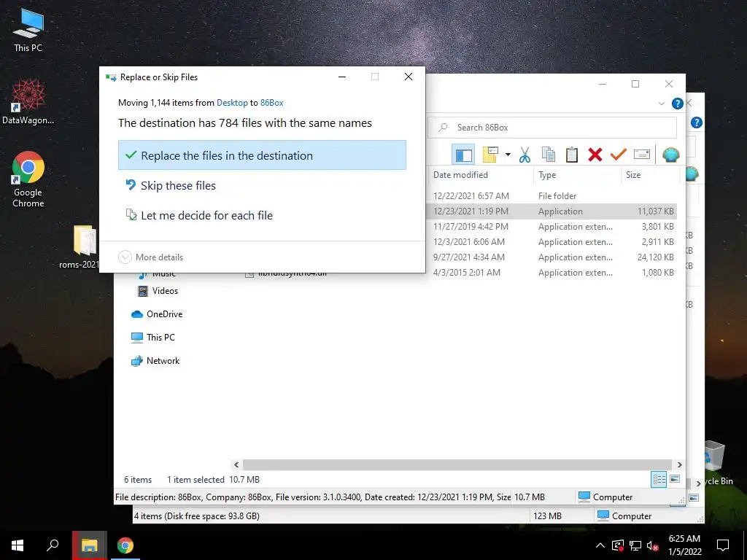Toggle the preview pane toolbar icon
747x560 pixels.
[463, 155]
